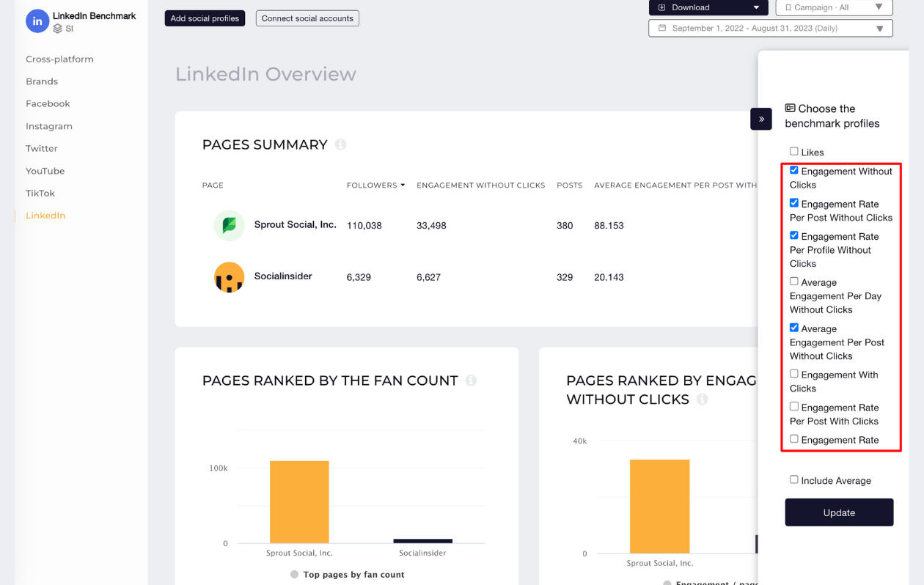Click the bookmark icon in the Campaign selector
924x585 pixels.
[788, 7]
